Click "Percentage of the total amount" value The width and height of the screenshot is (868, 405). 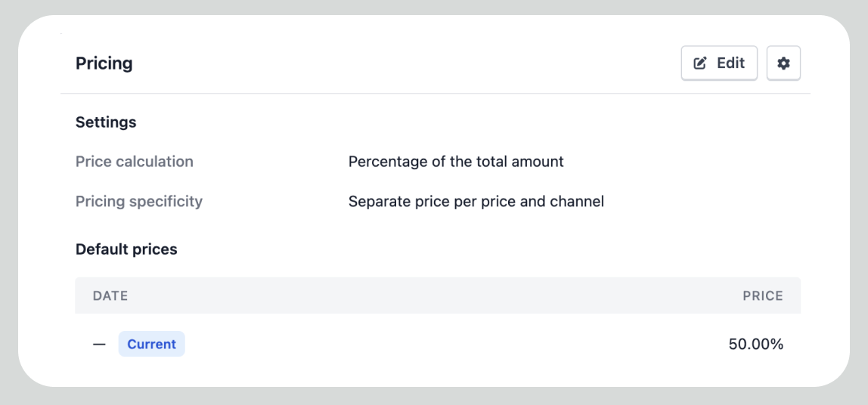tap(456, 162)
